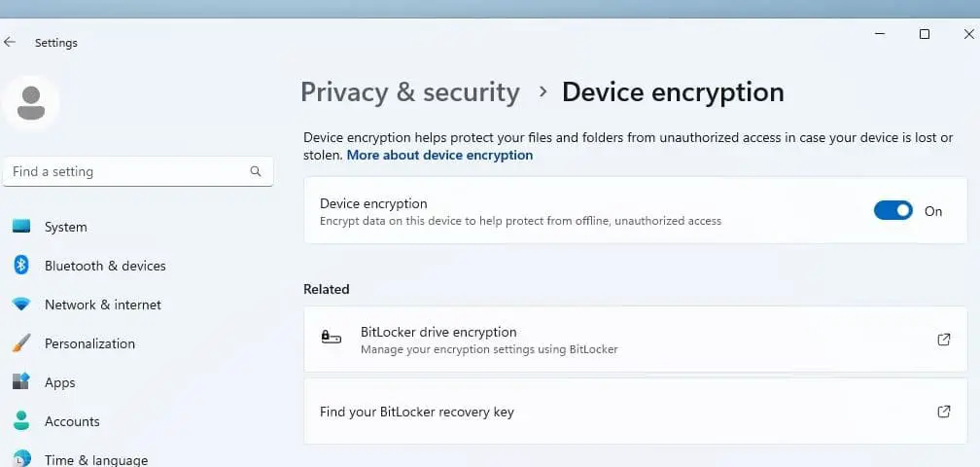Image resolution: width=980 pixels, height=467 pixels.
Task: Click the Find a setting search field
Action: (126, 171)
